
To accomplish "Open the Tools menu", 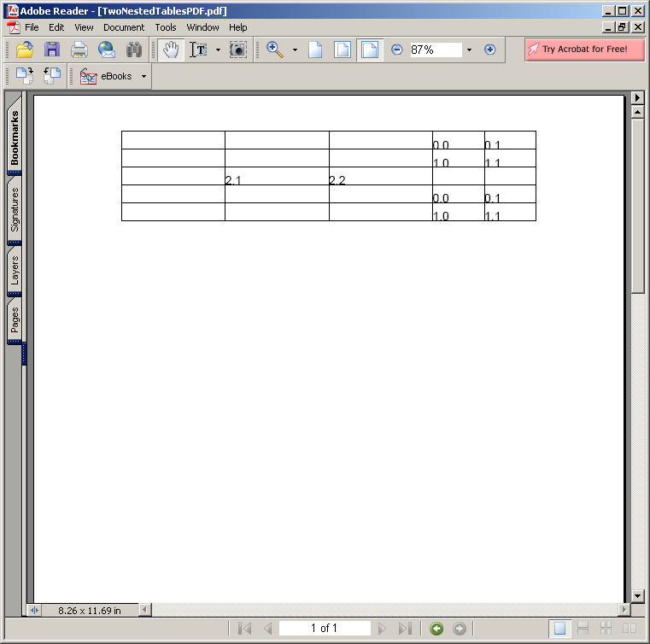I will coord(166,27).
